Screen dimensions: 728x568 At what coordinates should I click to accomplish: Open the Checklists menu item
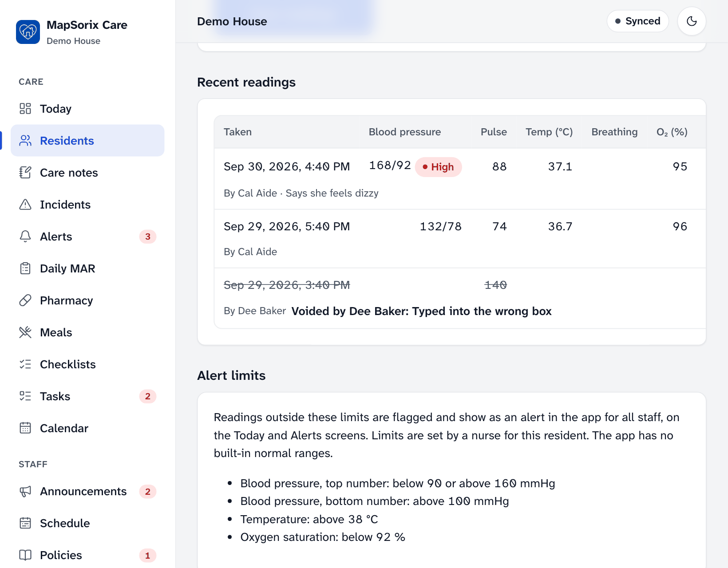[x=87, y=364]
